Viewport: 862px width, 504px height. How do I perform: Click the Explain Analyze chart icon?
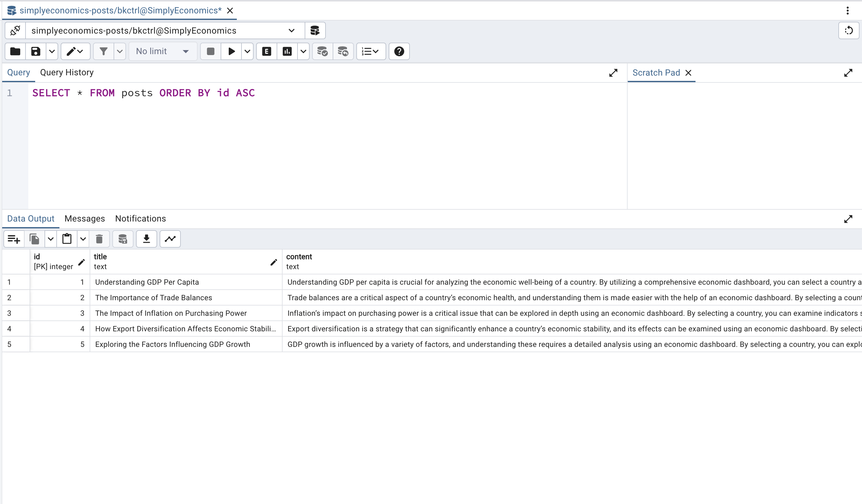[x=287, y=51]
